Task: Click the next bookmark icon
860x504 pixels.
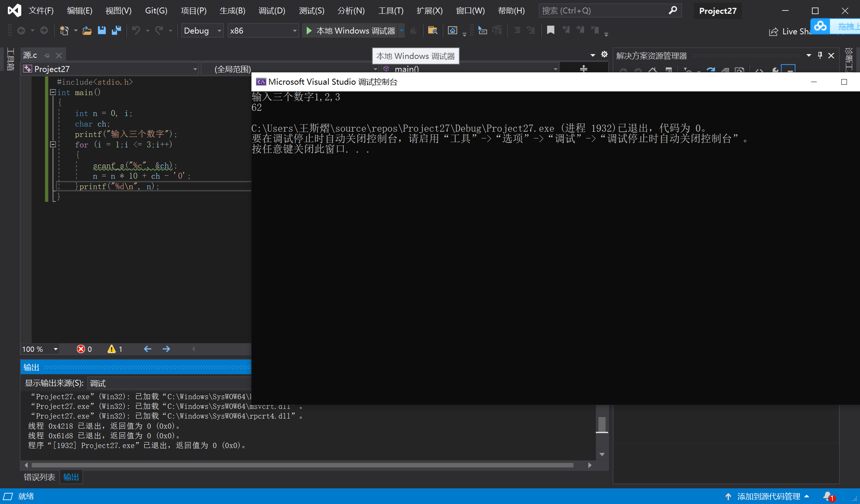Action: [580, 30]
